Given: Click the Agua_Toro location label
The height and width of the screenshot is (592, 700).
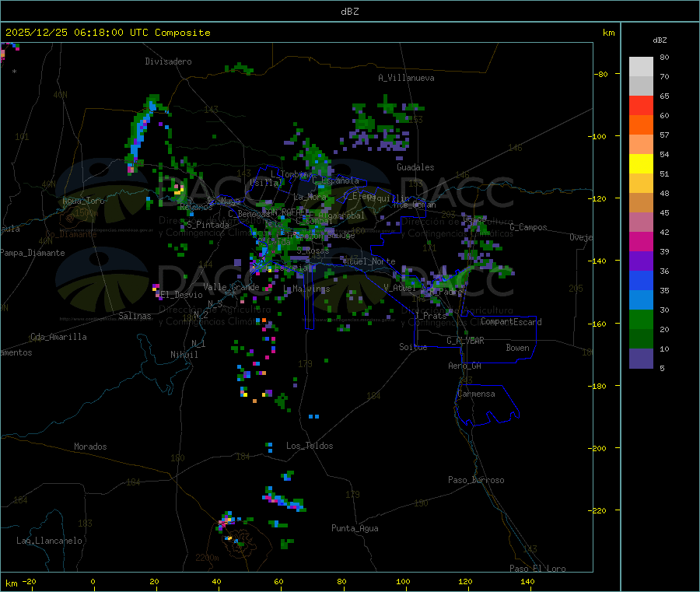Looking at the screenshot, I should click(83, 201).
